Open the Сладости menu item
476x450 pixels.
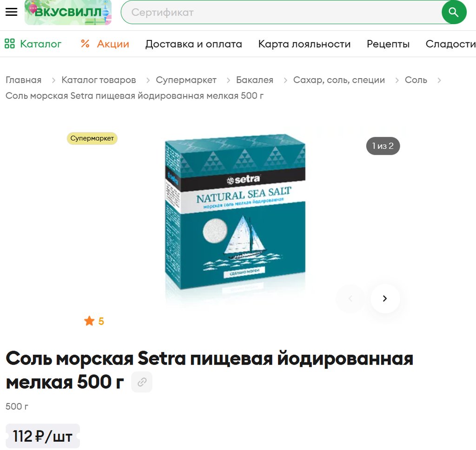click(450, 44)
